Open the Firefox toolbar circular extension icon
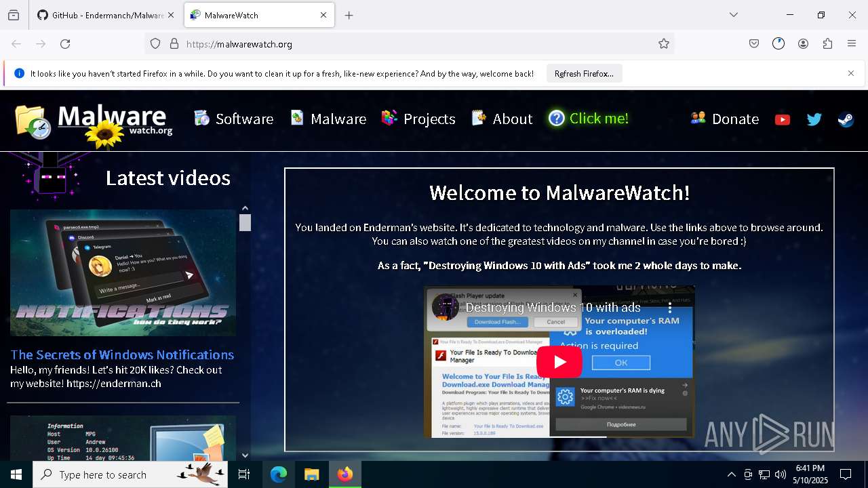 coord(778,44)
